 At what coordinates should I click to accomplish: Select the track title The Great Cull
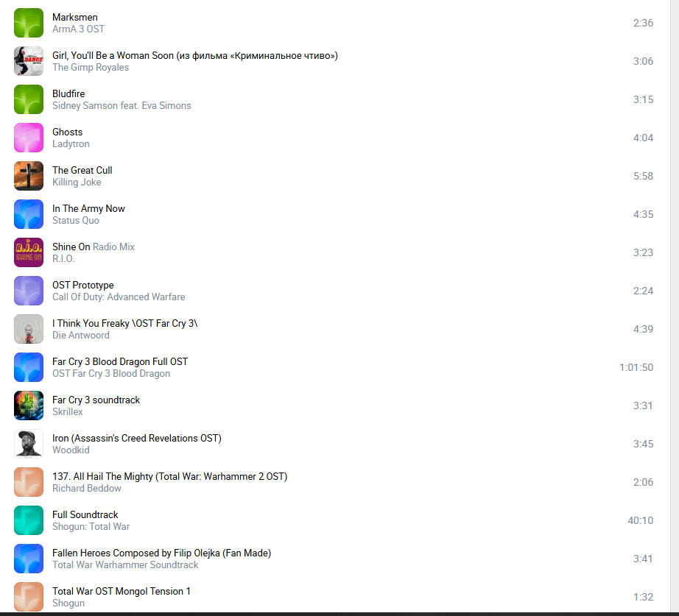82,171
